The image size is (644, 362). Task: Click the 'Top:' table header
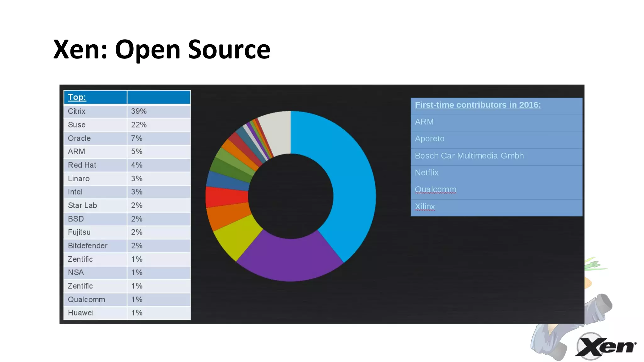[x=95, y=97]
